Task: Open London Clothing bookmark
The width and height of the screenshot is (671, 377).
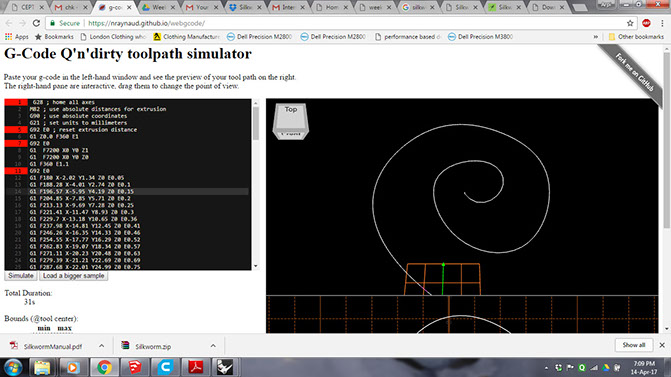Action: pos(113,37)
